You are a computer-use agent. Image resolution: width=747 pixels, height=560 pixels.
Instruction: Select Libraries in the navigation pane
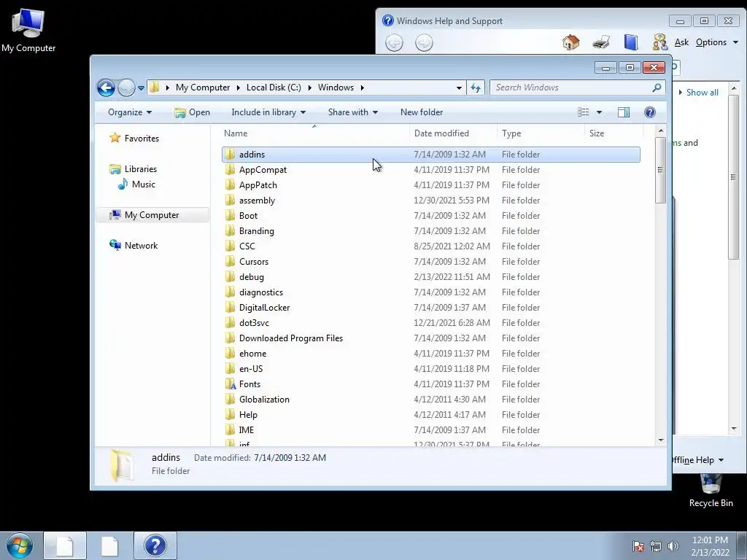pos(140,169)
